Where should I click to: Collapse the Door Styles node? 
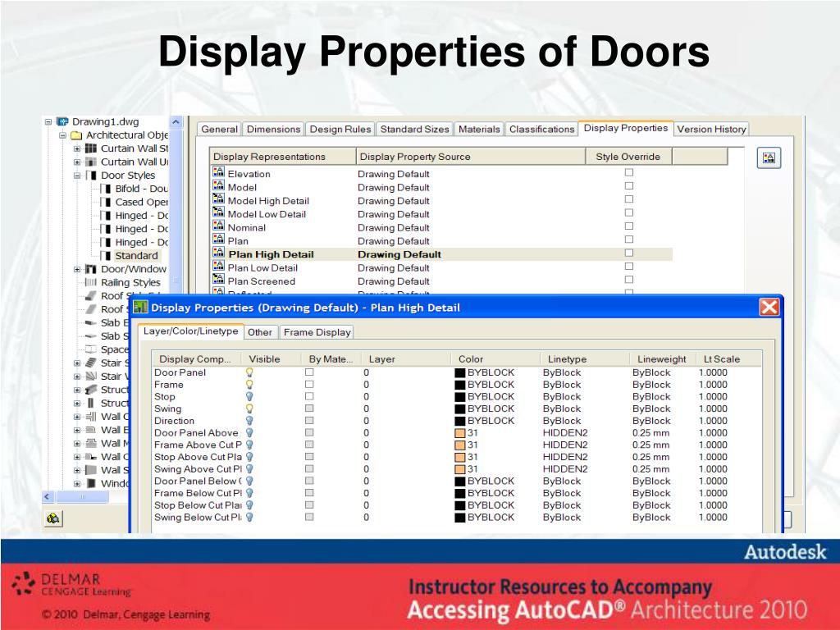pyautogui.click(x=76, y=176)
